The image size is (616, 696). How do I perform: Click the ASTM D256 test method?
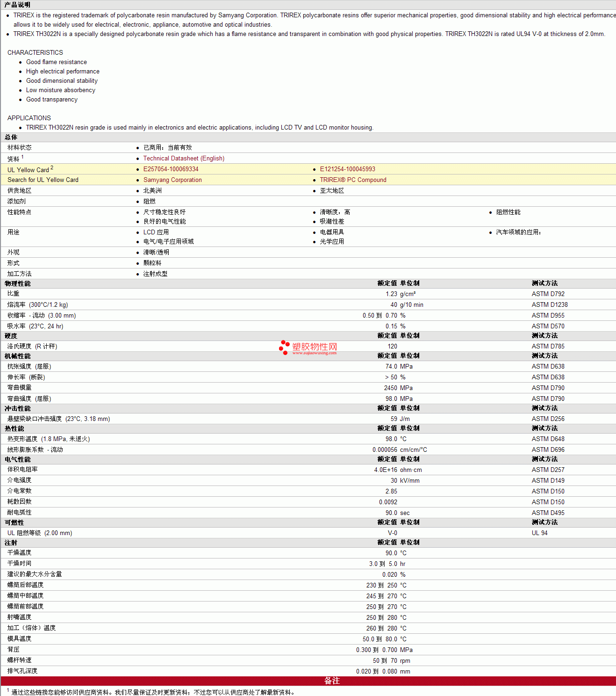point(548,419)
